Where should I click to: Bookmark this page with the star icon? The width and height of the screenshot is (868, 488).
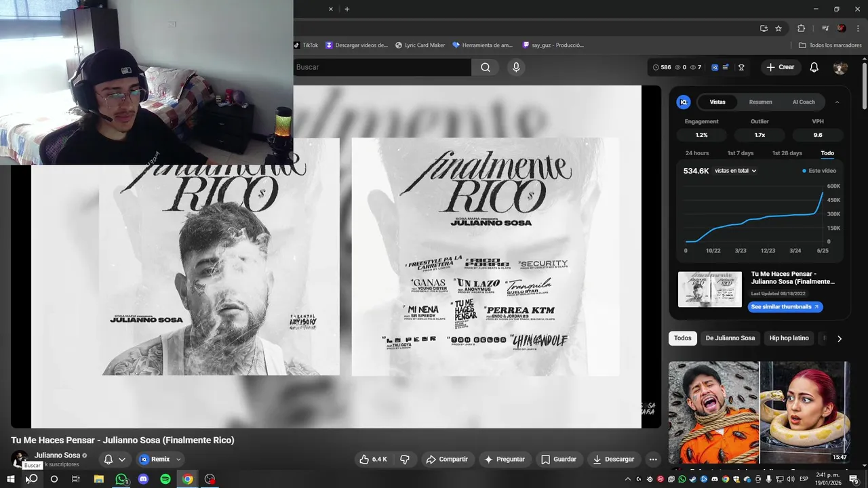point(778,28)
